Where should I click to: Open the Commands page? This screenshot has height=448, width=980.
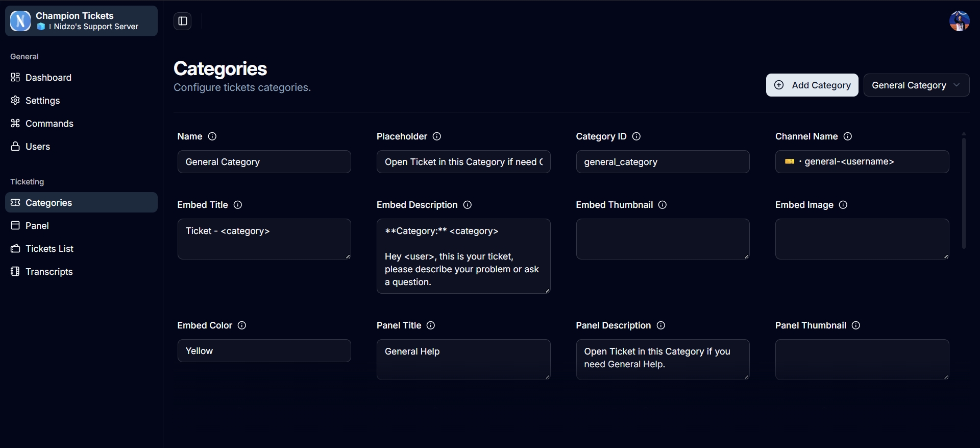[50, 124]
